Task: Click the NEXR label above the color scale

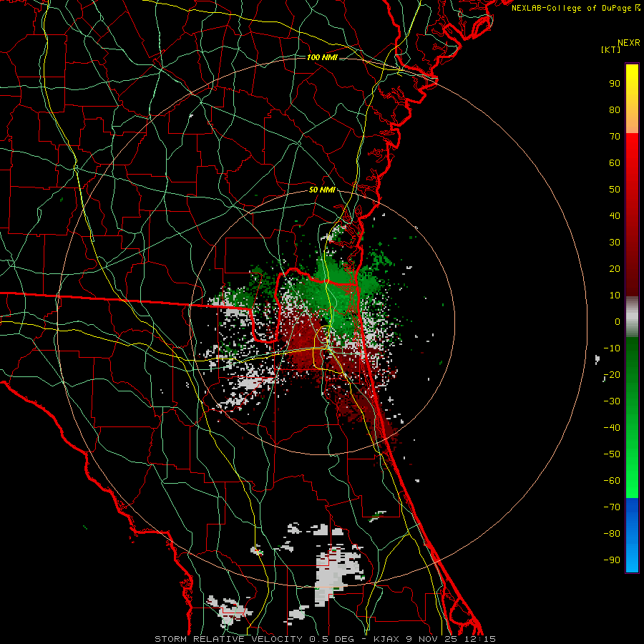Action: click(x=629, y=43)
